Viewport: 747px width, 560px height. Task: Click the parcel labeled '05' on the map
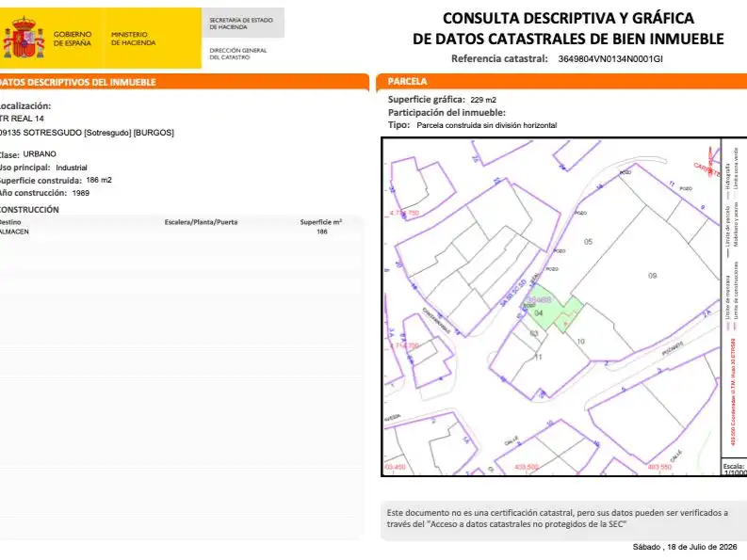[589, 242]
